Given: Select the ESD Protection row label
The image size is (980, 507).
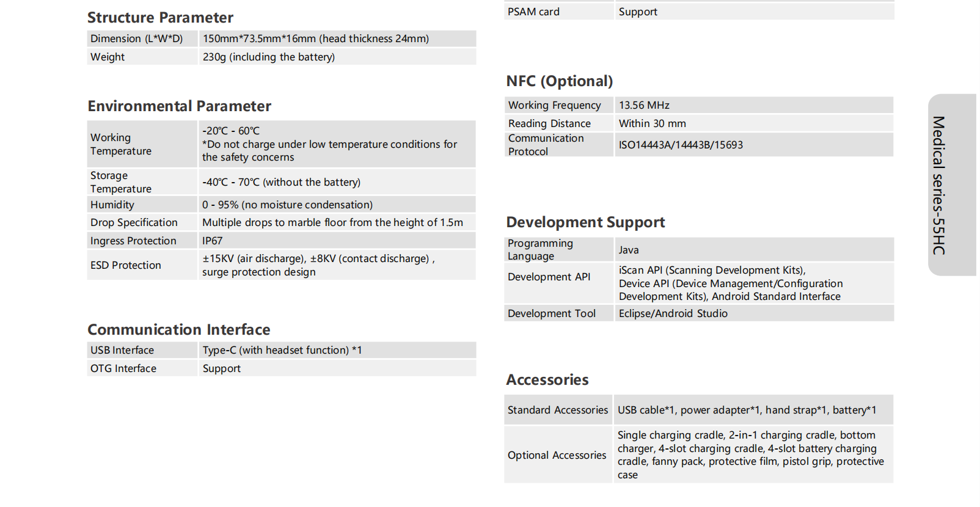Looking at the screenshot, I should (x=126, y=266).
